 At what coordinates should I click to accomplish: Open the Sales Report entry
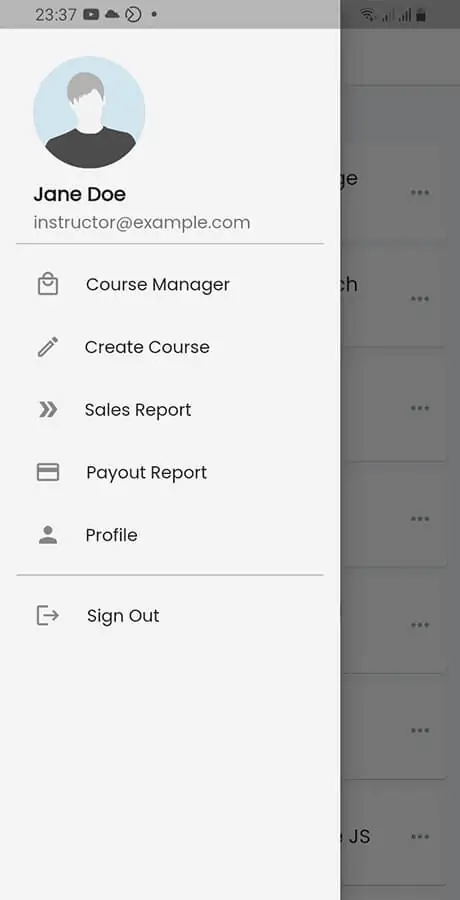point(170,409)
